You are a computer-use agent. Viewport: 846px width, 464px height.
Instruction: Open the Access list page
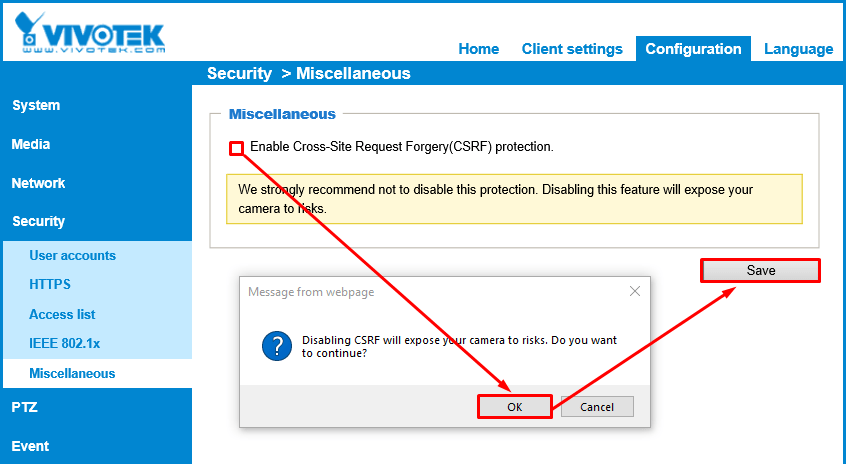[62, 314]
